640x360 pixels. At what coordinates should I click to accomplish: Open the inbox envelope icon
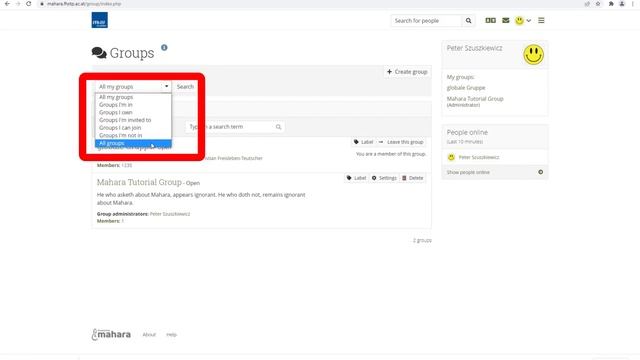coord(506,20)
